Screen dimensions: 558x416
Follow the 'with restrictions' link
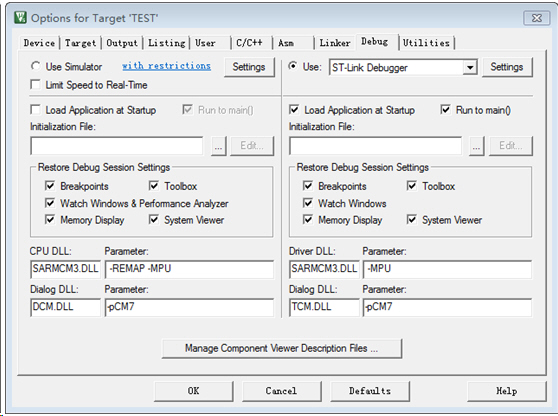(166, 66)
